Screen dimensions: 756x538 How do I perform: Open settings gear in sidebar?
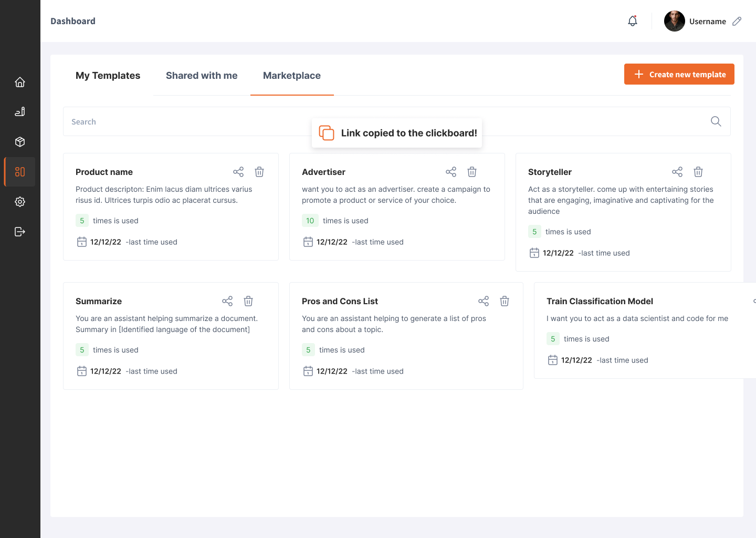click(x=20, y=202)
